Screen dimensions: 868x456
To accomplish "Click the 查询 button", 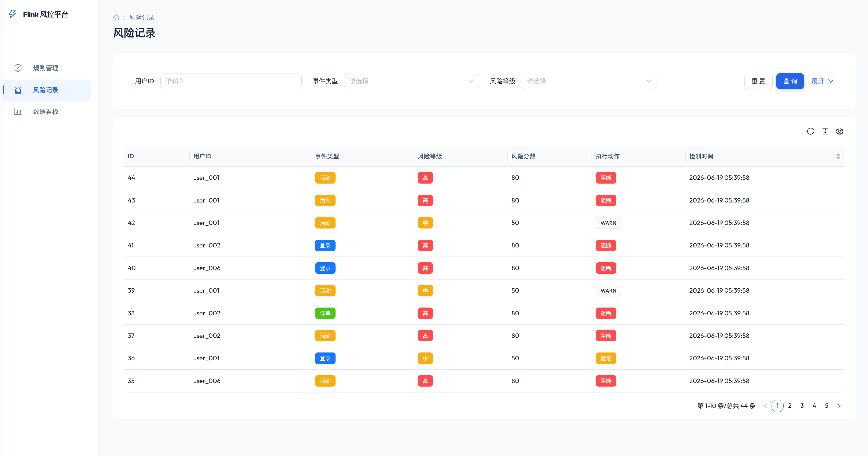I will pos(790,81).
